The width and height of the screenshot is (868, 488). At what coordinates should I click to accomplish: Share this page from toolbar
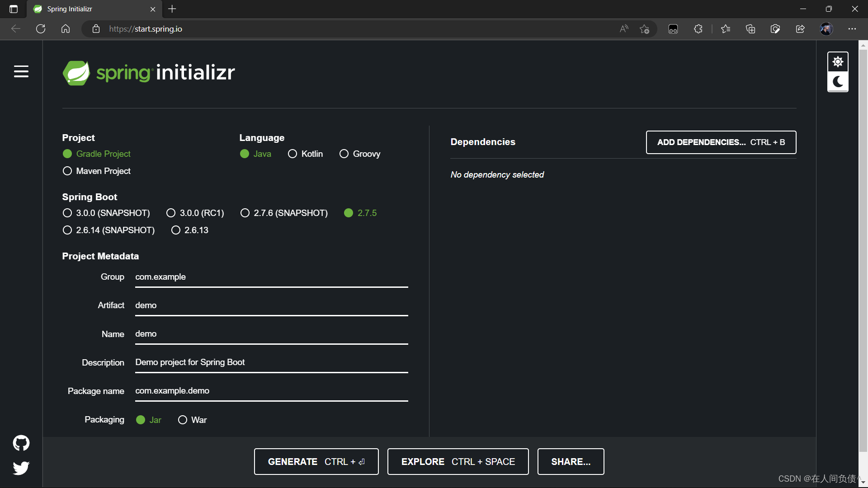pyautogui.click(x=800, y=29)
